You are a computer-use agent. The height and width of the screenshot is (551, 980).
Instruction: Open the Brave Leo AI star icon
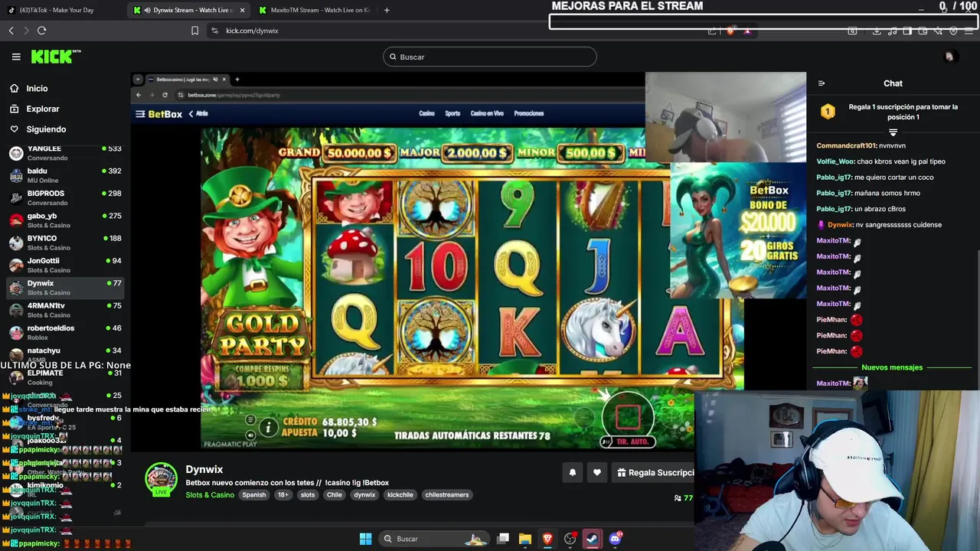pyautogui.click(x=938, y=31)
